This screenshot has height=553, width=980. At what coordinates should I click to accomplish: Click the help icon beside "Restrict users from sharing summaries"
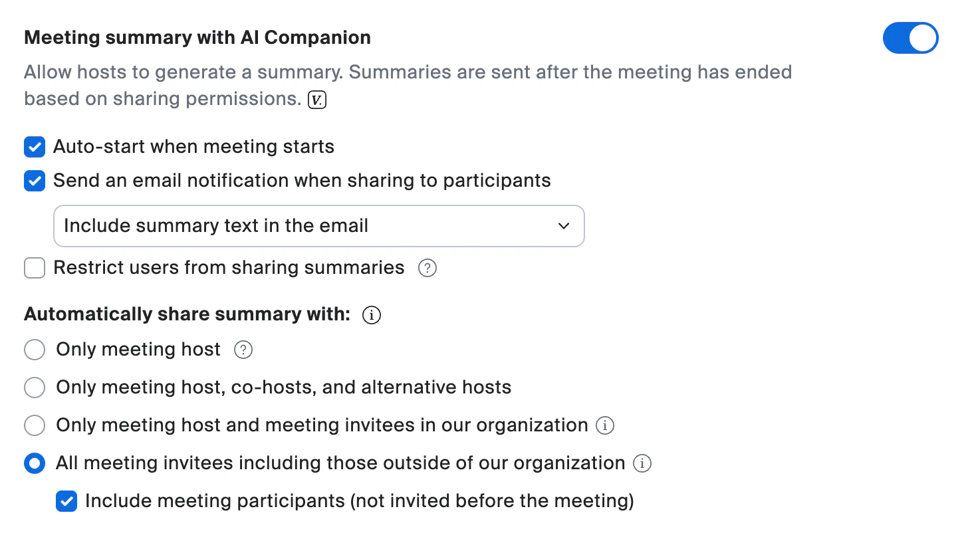tap(428, 268)
